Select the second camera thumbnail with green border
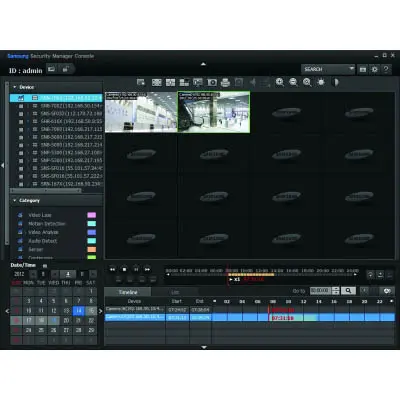This screenshot has width=400, height=400. (214, 112)
